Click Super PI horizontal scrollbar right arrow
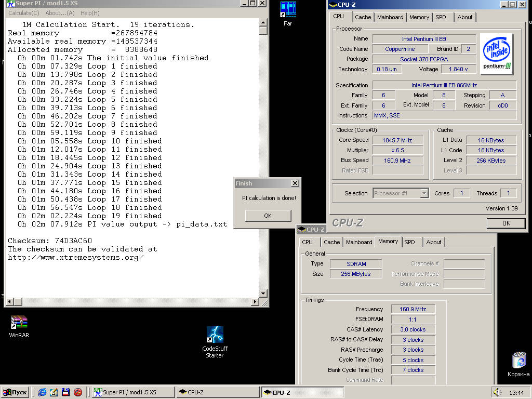The width and height of the screenshot is (532, 399). tap(255, 302)
